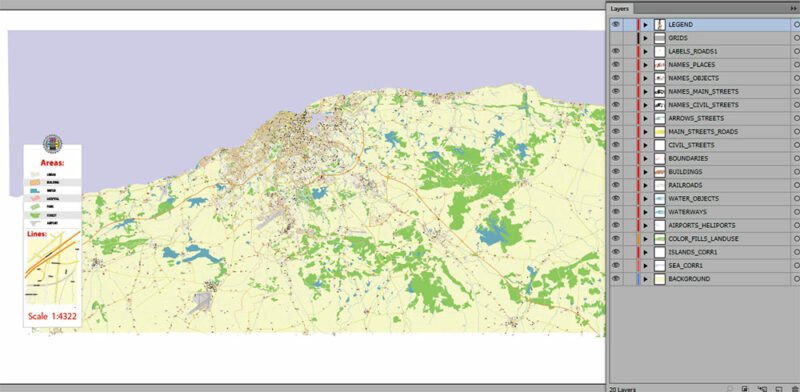The width and height of the screenshot is (800, 392).
Task: Click the target circle of NAMES_PLACES layer
Action: 797,65
